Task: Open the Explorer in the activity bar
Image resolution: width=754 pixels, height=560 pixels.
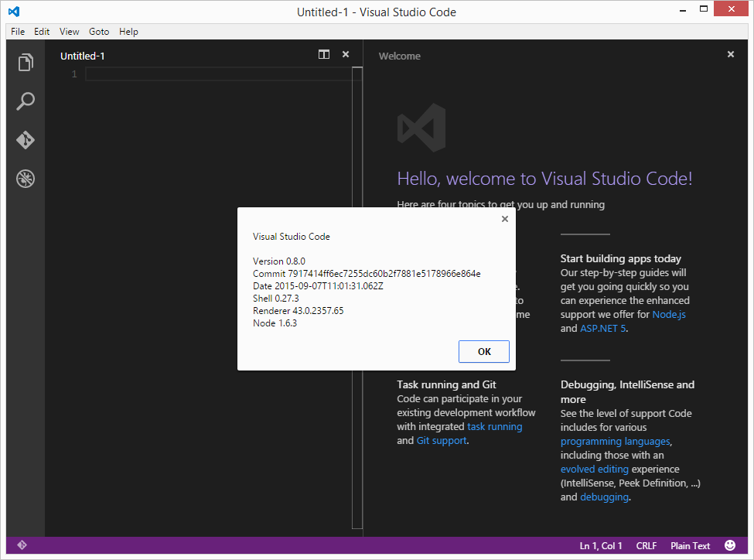Action: (x=25, y=63)
